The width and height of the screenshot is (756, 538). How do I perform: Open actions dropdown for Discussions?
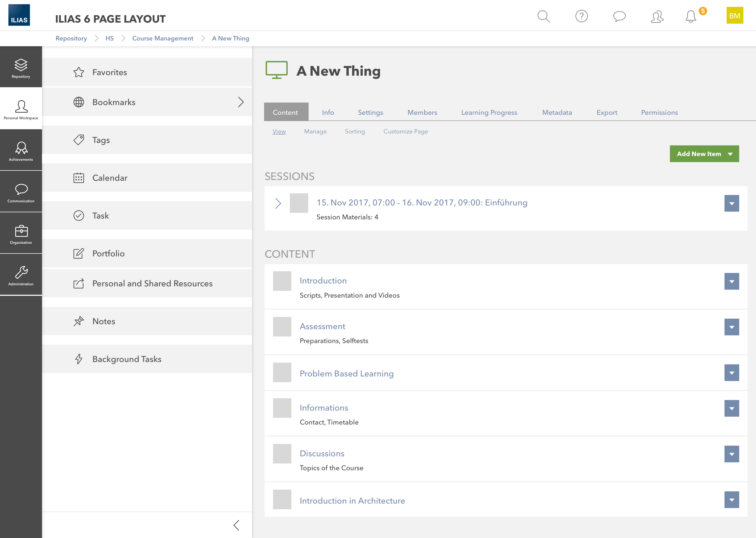731,454
